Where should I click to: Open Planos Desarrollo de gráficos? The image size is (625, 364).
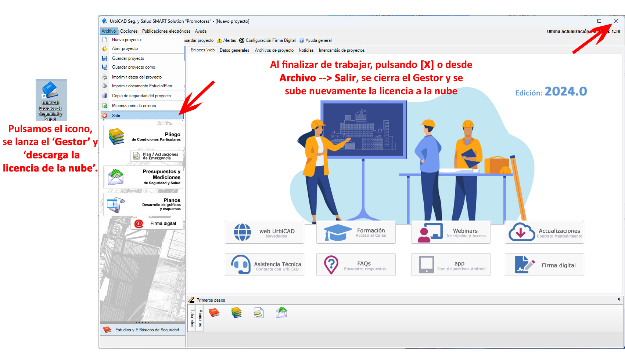click(x=143, y=204)
